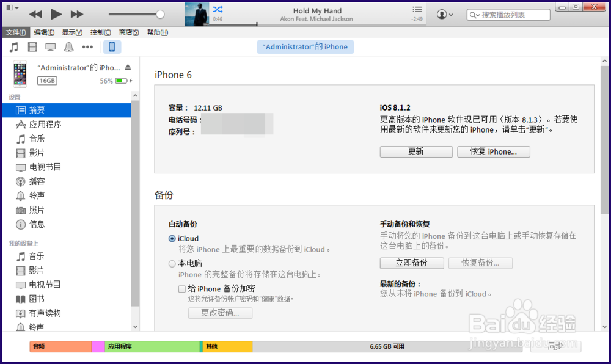The width and height of the screenshot is (611, 364).
Task: Open the 显示(V) menu
Action: (x=72, y=32)
